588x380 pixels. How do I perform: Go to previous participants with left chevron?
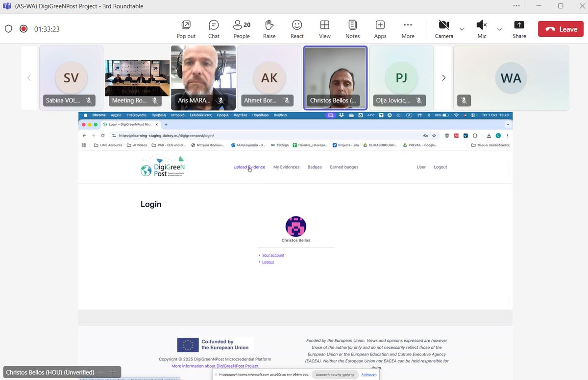click(29, 78)
